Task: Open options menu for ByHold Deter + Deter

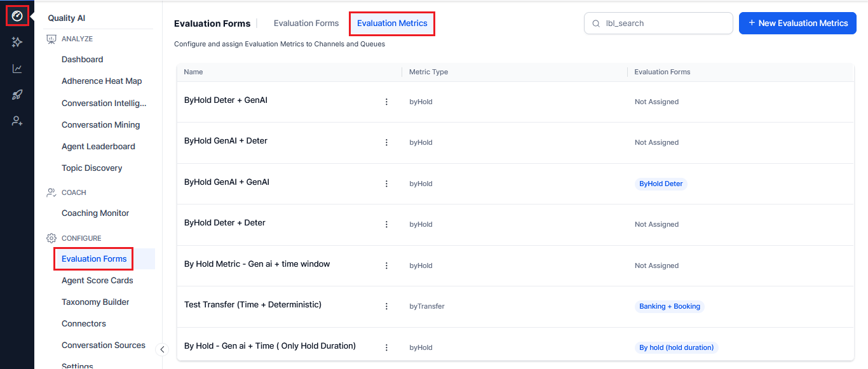Action: click(386, 224)
